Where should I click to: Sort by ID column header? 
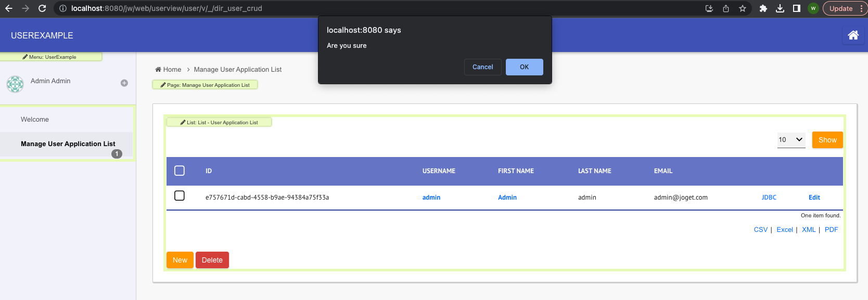(x=209, y=171)
